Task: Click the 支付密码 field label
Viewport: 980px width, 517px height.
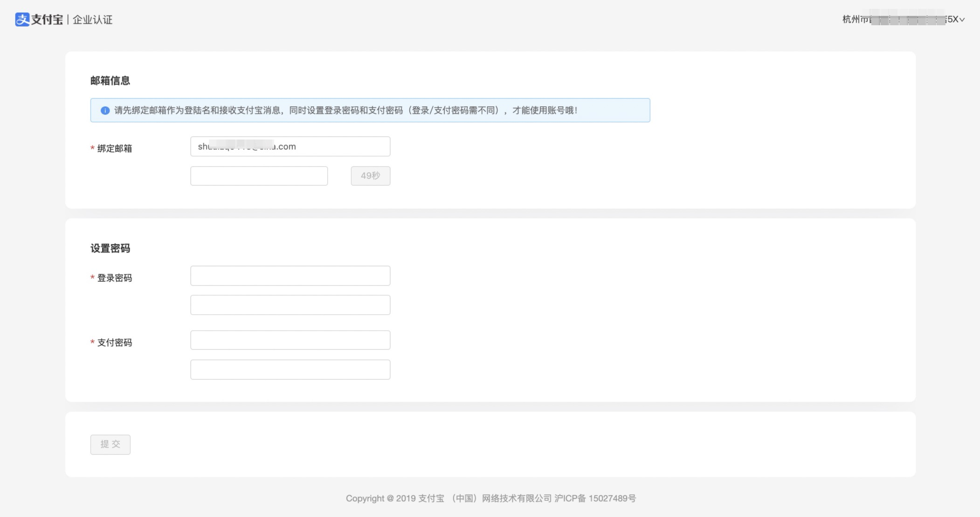Action: coord(114,342)
